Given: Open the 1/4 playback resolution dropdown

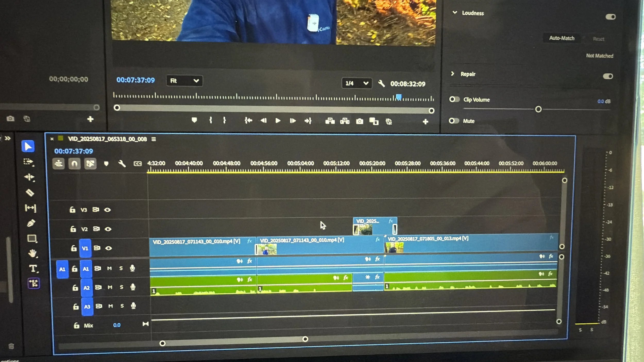Looking at the screenshot, I should [x=357, y=83].
